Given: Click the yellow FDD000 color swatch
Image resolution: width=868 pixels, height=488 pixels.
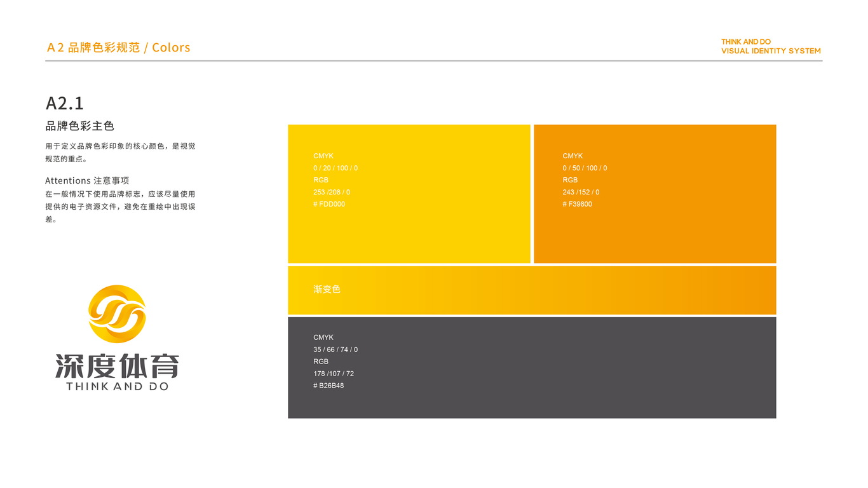Looking at the screenshot, I should (409, 194).
